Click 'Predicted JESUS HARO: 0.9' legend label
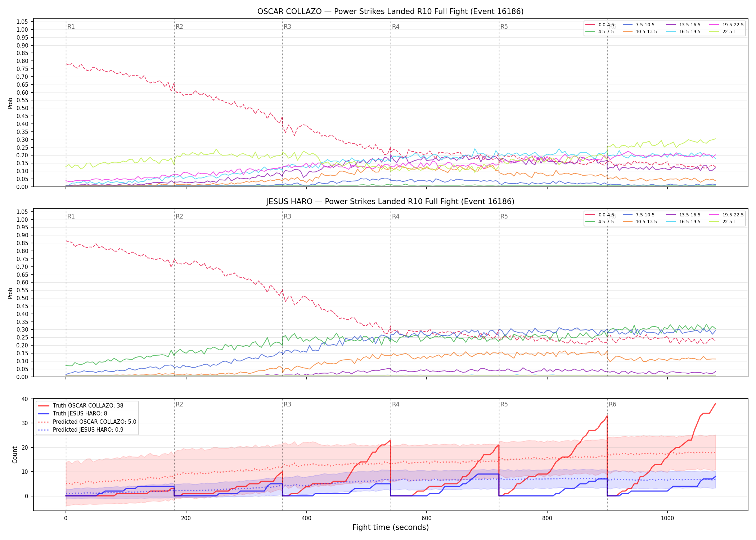 88,430
